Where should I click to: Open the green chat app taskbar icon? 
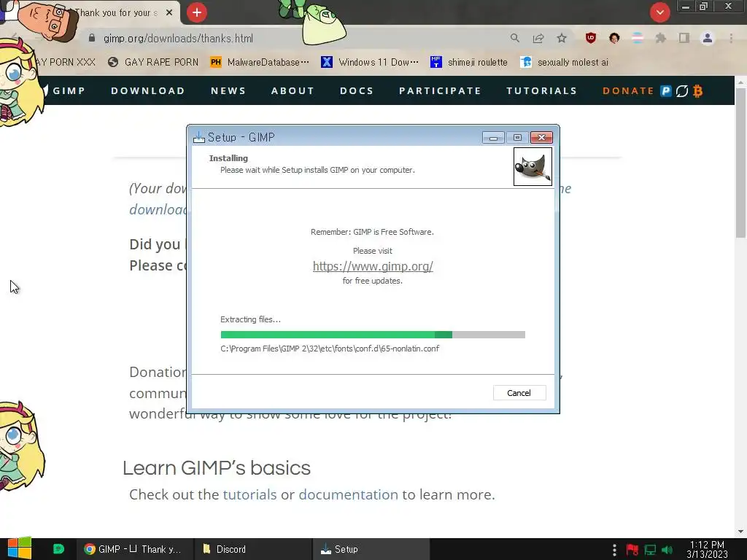coord(58,549)
